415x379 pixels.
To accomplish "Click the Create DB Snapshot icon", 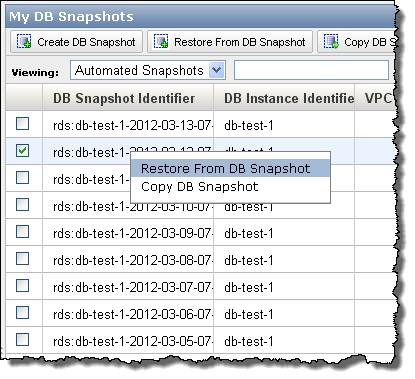I will 24,42.
